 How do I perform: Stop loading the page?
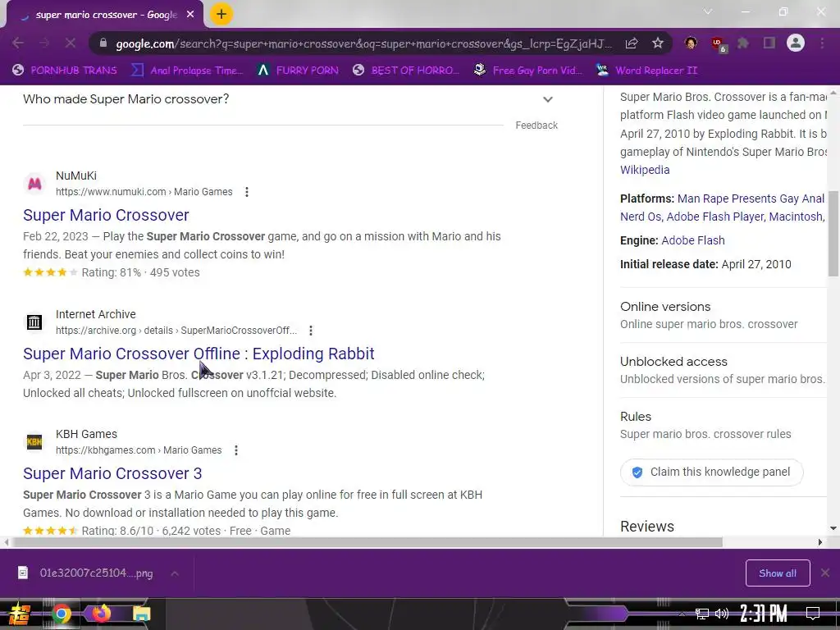tap(71, 43)
